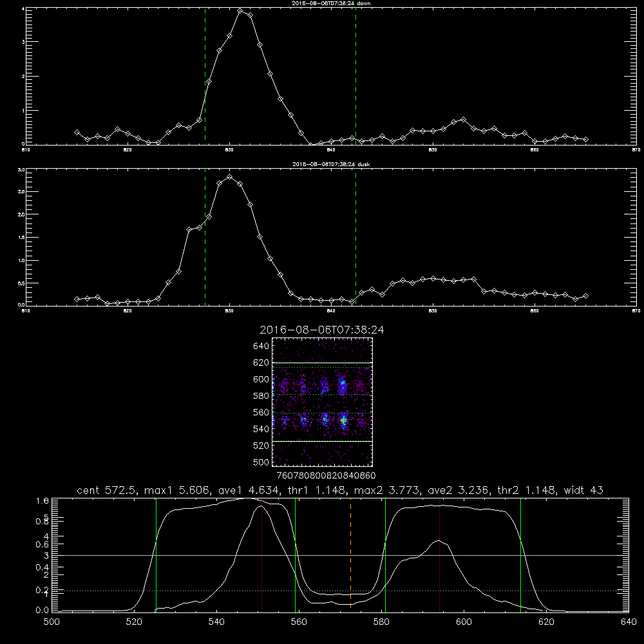Click dusk plot y-axis label 3.0
The width and height of the screenshot is (644, 644).
tap(22, 169)
